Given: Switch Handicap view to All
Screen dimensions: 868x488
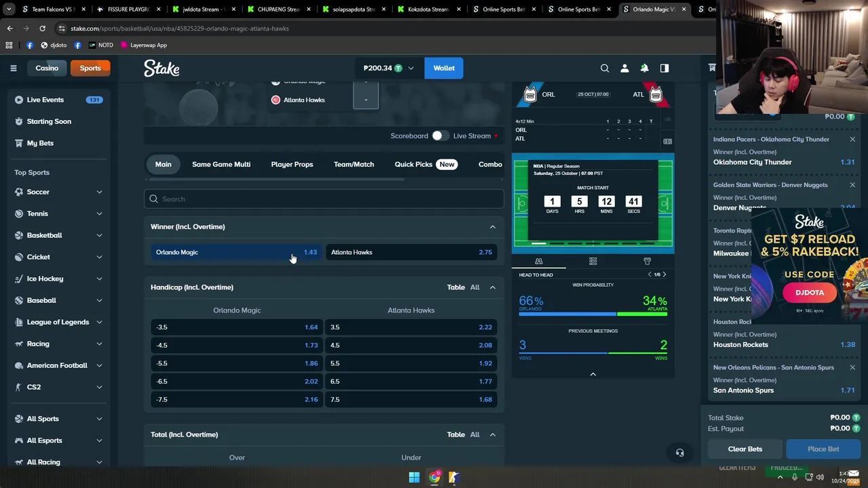Looking at the screenshot, I should pos(475,287).
